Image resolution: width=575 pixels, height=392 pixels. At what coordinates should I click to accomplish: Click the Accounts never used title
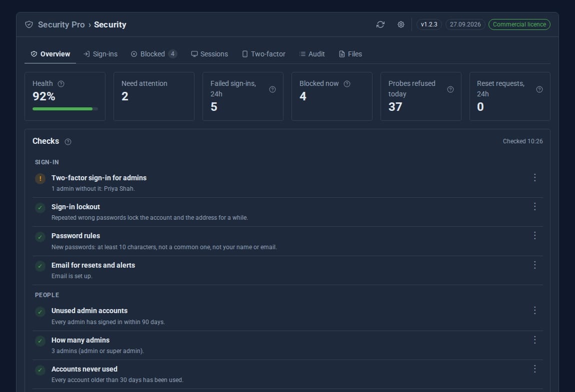coord(84,369)
